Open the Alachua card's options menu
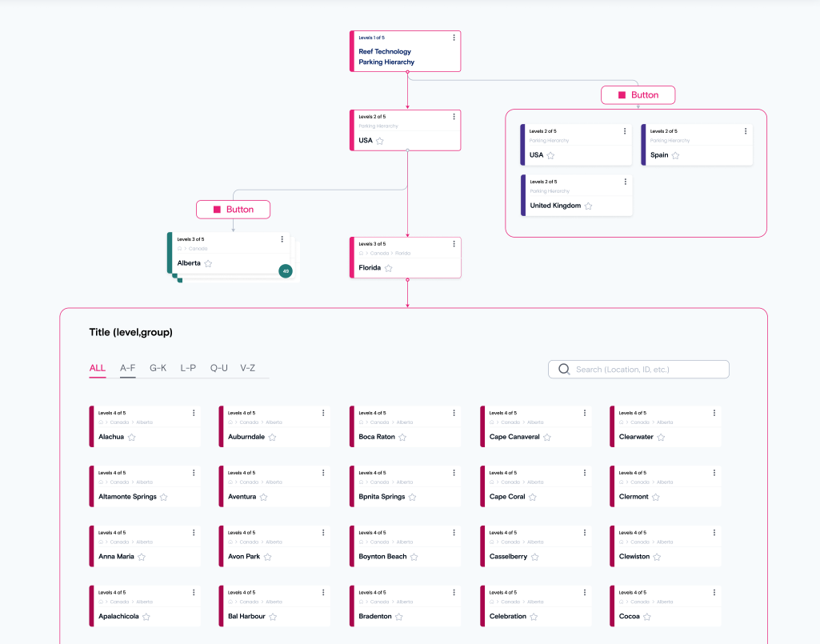Image resolution: width=820 pixels, height=644 pixels. tap(194, 413)
